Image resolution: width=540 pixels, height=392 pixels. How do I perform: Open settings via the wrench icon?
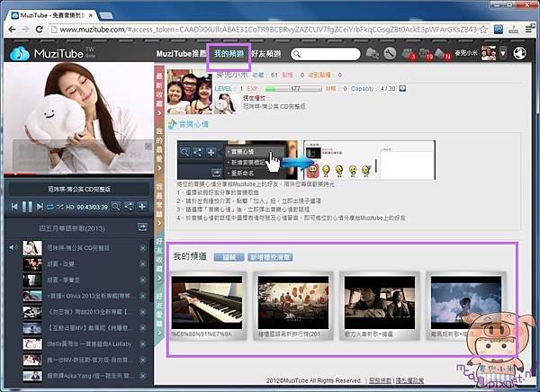[x=390, y=53]
